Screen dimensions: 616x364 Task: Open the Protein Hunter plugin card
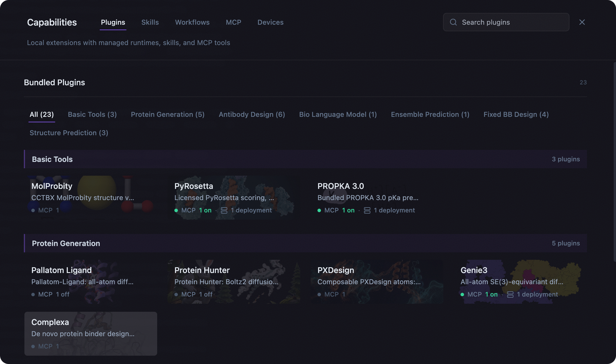pos(234,282)
